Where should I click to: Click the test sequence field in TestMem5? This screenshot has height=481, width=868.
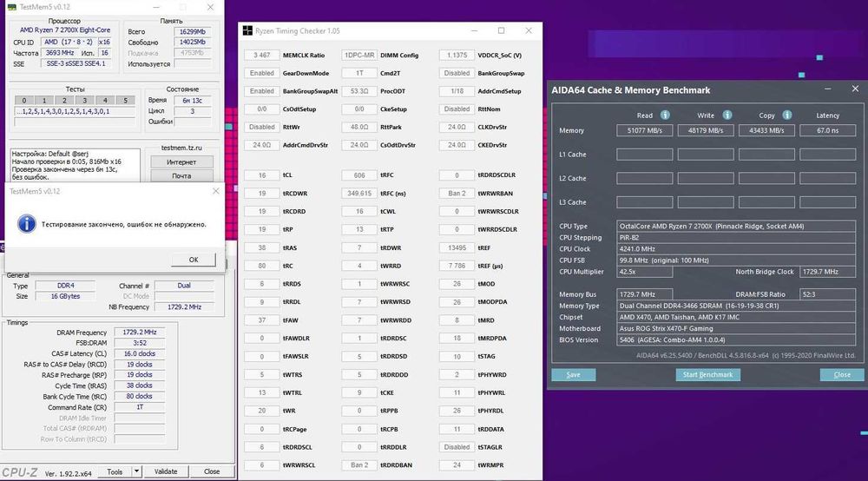click(75, 111)
